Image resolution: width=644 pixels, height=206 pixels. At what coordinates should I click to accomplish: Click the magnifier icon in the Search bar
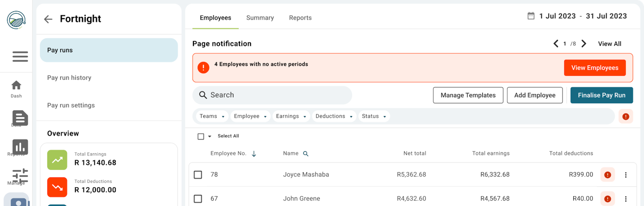point(203,95)
